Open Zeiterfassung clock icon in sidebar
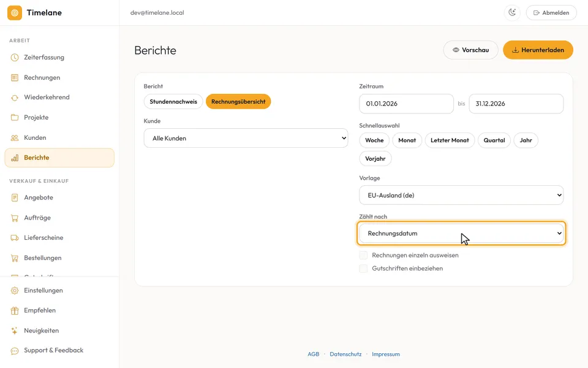Viewport: 588px width, 368px height. pos(15,58)
